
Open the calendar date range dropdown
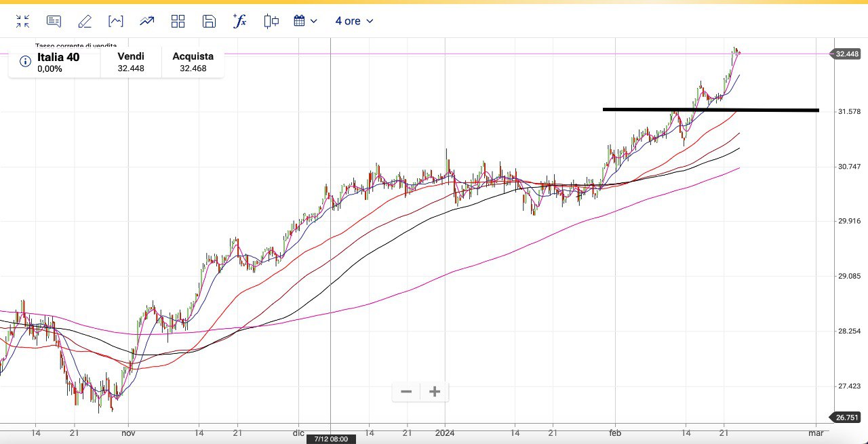coord(300,22)
